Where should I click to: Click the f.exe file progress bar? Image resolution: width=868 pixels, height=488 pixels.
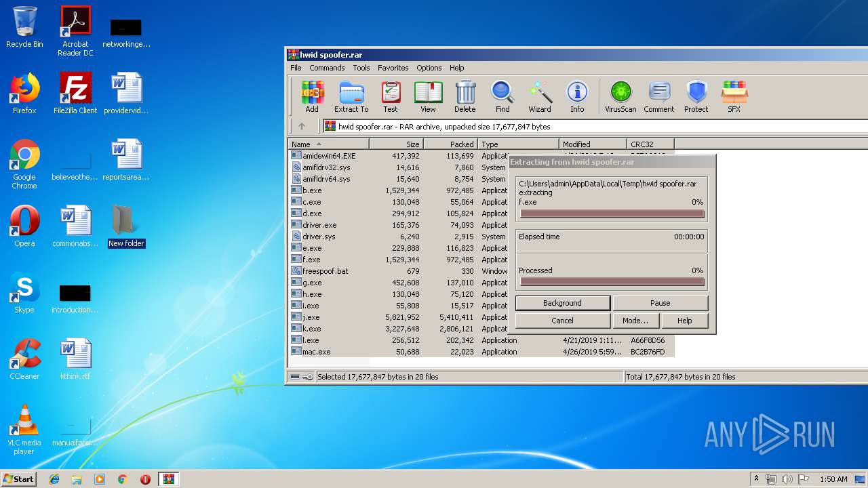coord(612,213)
